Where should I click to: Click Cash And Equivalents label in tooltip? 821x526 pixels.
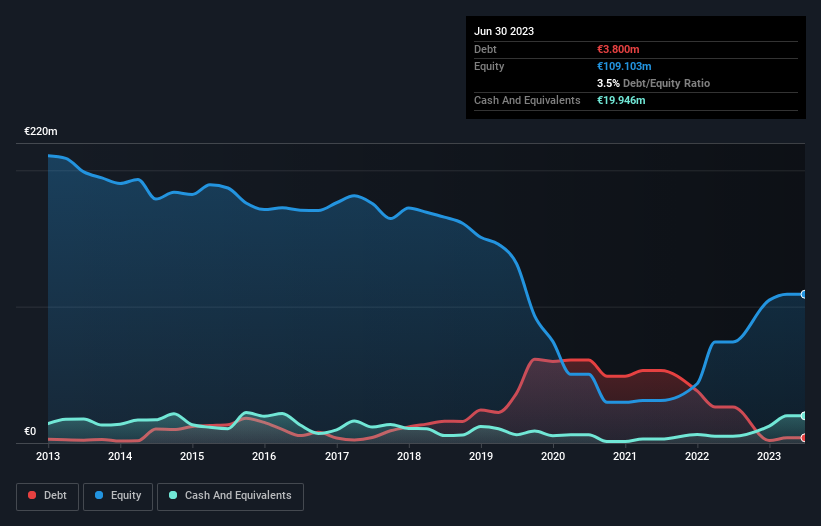click(527, 100)
